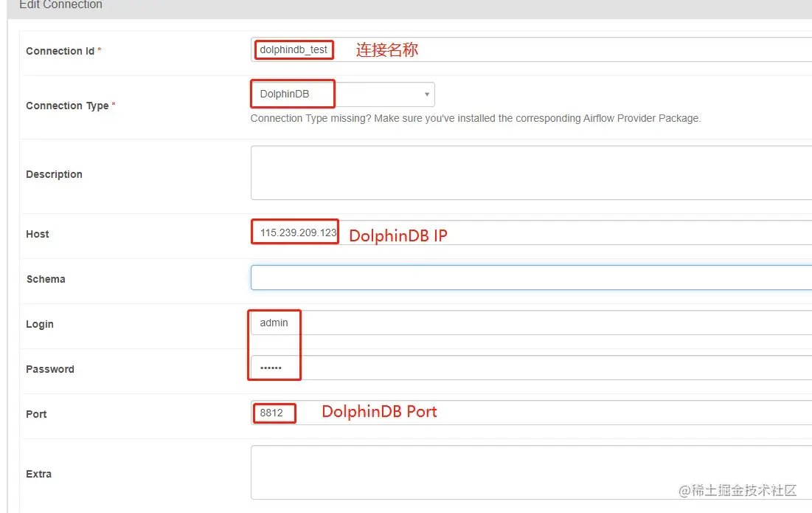The height and width of the screenshot is (513, 812).
Task: Click the 'Login' label
Action: pyautogui.click(x=40, y=324)
